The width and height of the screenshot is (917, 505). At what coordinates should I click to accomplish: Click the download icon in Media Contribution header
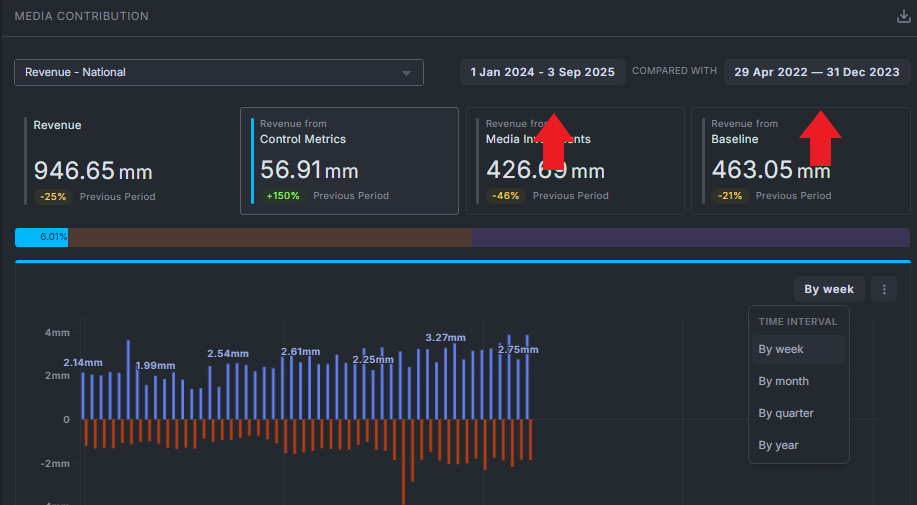click(904, 16)
